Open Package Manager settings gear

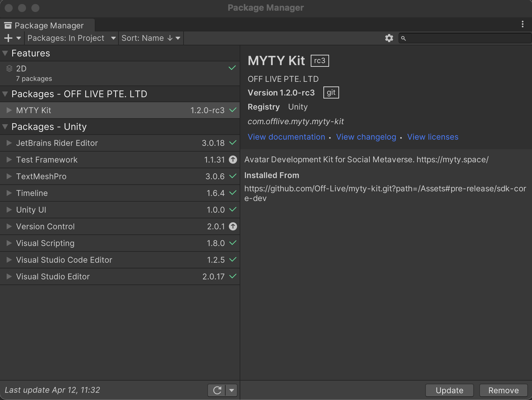click(389, 38)
